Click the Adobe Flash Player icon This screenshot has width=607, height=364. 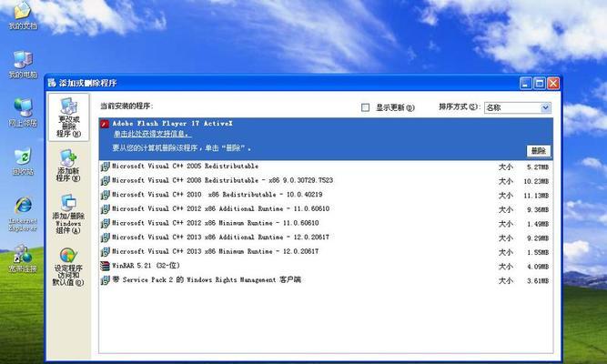(x=105, y=121)
